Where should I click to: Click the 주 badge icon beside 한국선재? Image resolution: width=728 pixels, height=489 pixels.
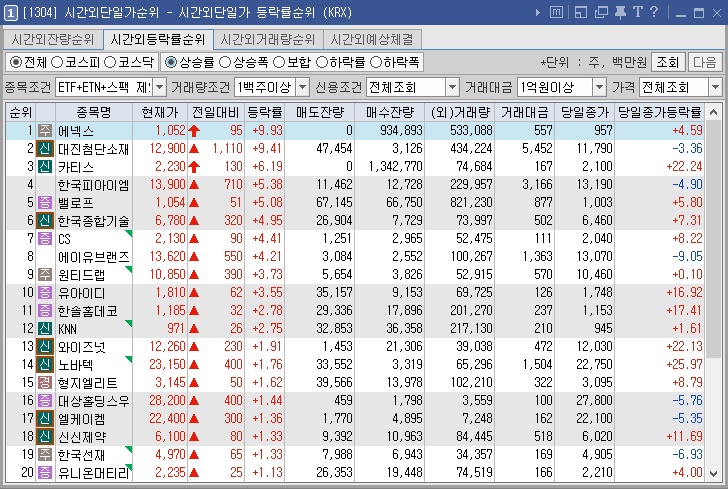point(45,455)
